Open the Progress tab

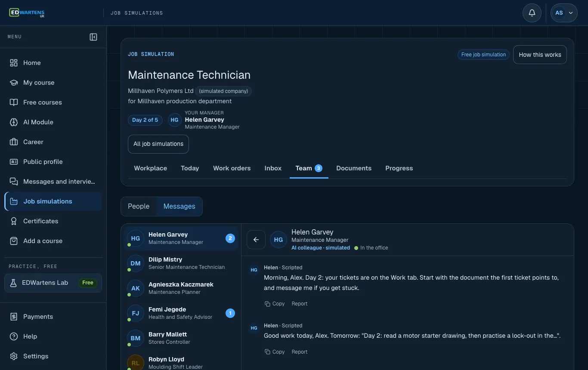click(399, 168)
